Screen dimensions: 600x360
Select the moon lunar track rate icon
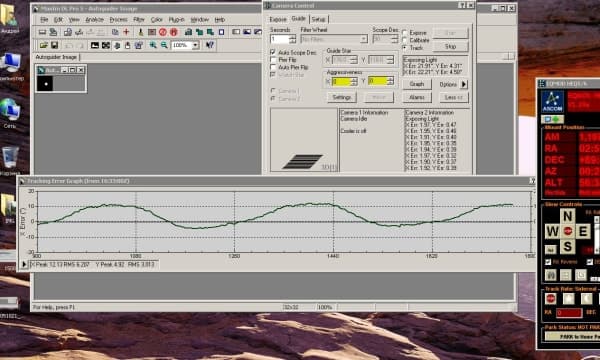586,298
